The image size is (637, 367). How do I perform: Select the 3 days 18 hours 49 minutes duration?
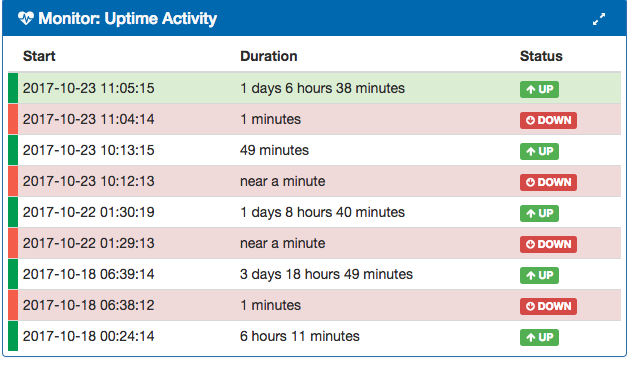pyautogui.click(x=326, y=274)
